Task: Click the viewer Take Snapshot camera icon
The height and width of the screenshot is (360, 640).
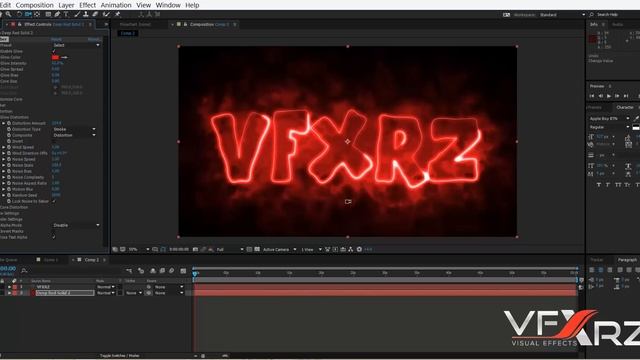Action: tap(196, 249)
